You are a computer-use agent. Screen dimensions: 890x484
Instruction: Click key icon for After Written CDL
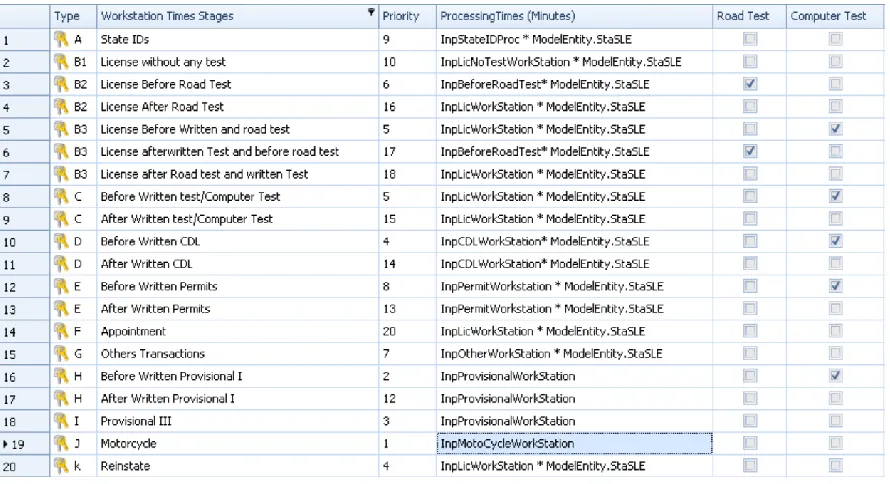point(61,264)
